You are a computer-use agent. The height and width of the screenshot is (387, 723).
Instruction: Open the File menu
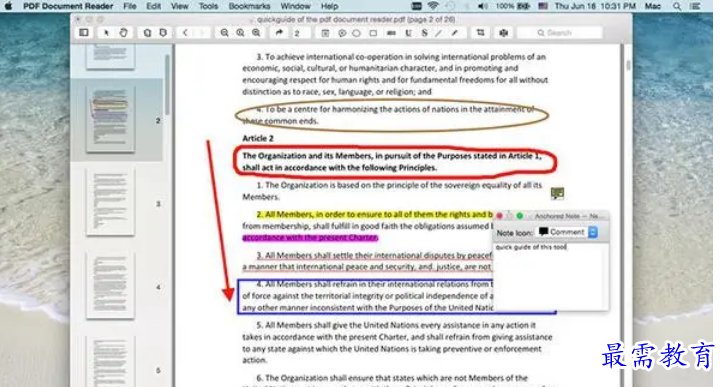pyautogui.click(x=130, y=6)
